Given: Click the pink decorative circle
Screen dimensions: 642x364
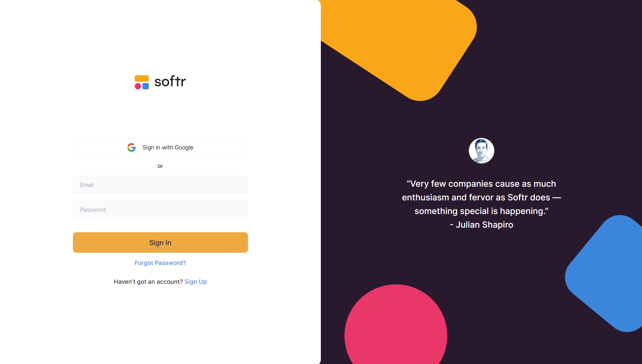Looking at the screenshot, I should pyautogui.click(x=396, y=327).
